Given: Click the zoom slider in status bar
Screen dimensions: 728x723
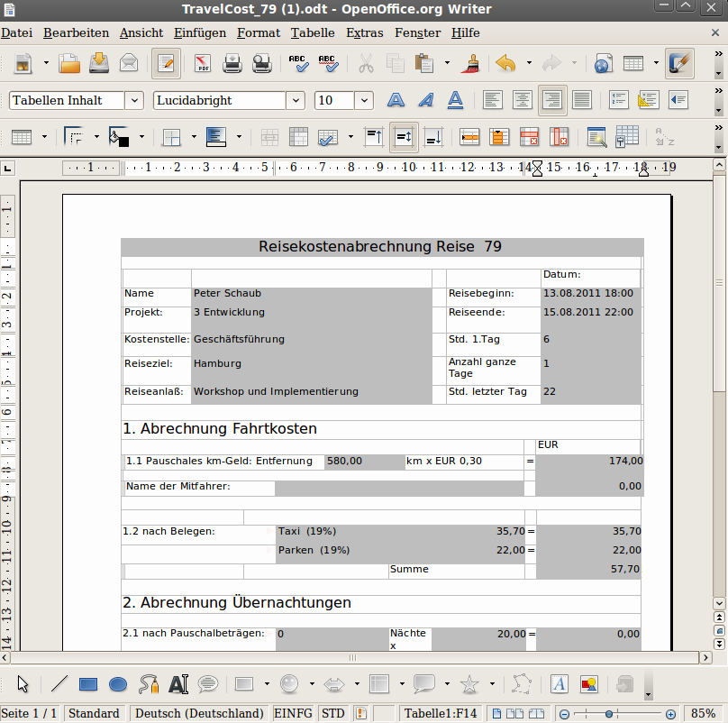Looking at the screenshot, I should coord(610,713).
